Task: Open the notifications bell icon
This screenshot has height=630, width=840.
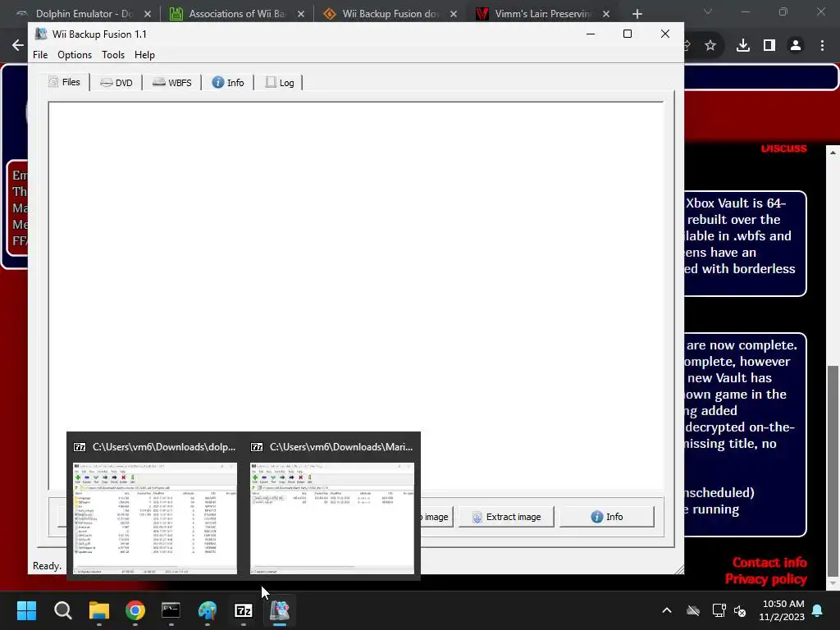Action: tap(818, 610)
